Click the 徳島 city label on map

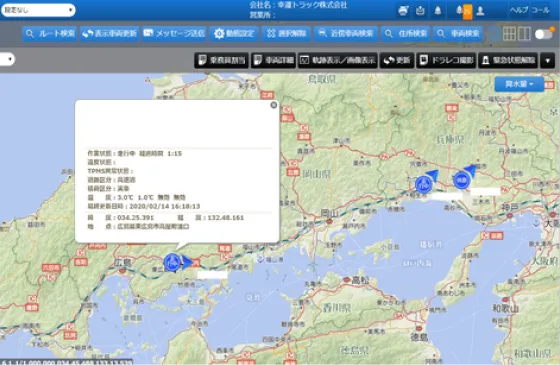click(419, 337)
